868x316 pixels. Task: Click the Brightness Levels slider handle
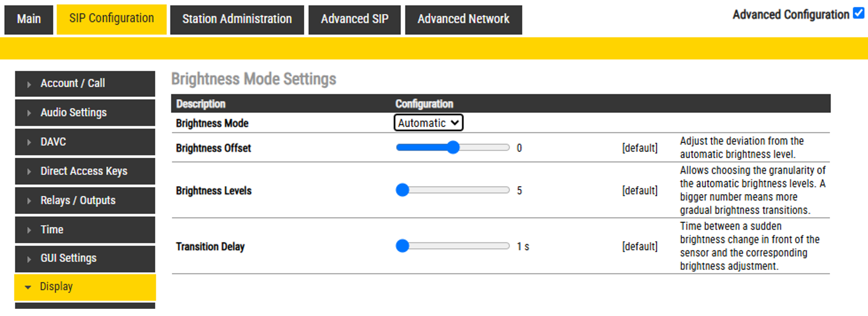coord(402,190)
